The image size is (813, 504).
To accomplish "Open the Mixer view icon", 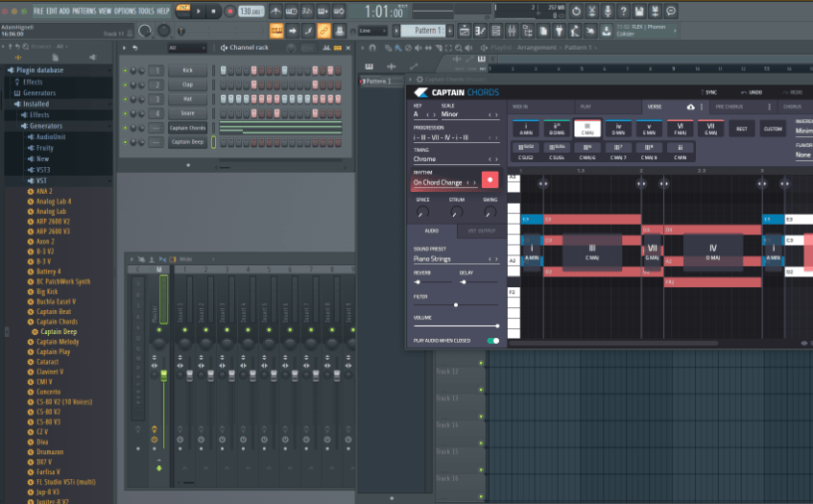I will click(x=512, y=31).
